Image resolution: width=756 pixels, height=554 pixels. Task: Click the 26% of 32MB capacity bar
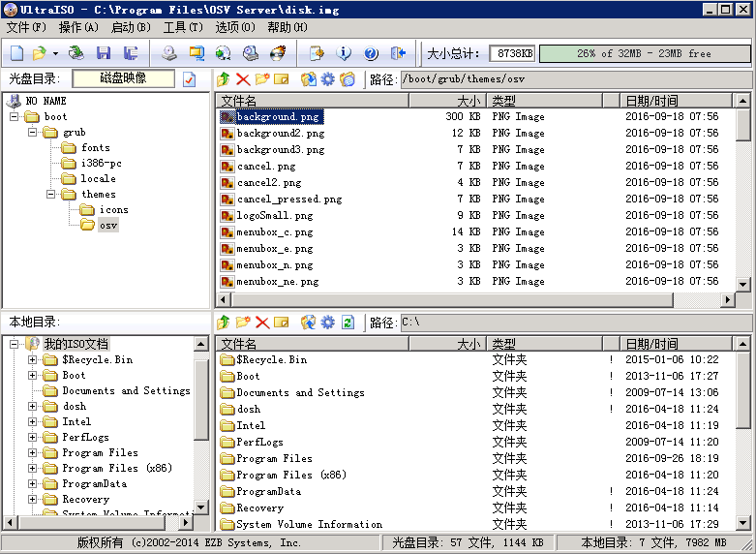(645, 53)
